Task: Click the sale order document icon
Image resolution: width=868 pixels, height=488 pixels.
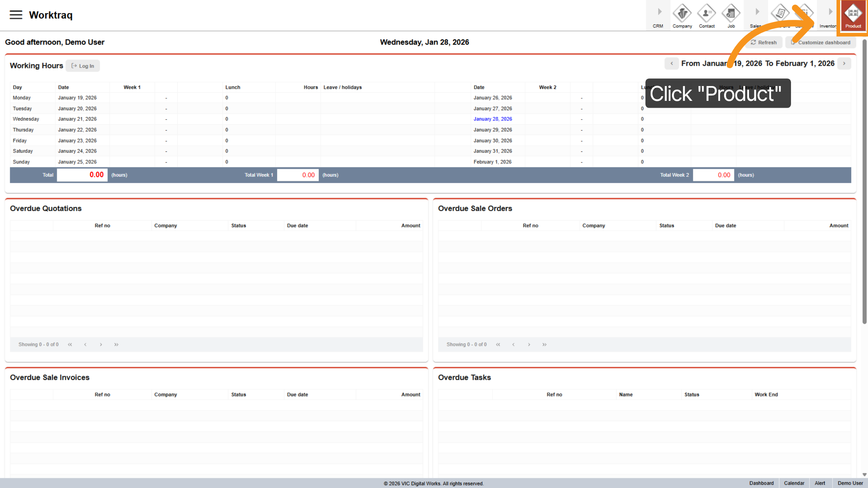Action: 780,13
